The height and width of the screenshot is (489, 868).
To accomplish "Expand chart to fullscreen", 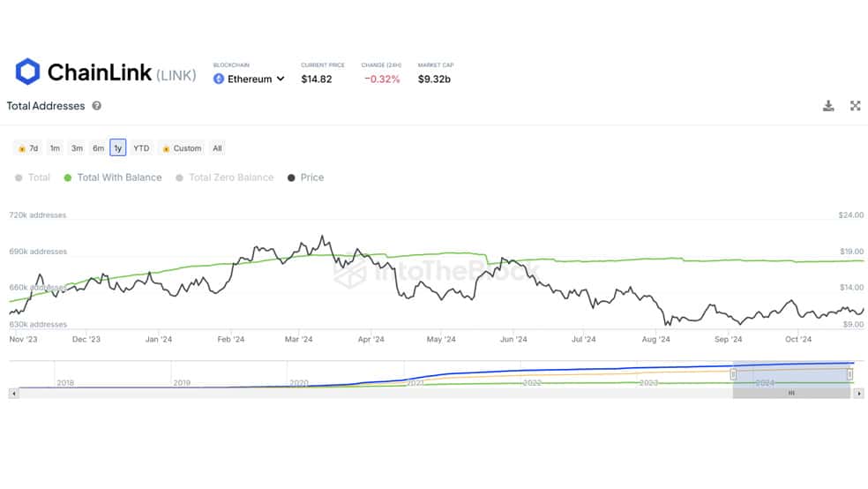I will point(856,106).
